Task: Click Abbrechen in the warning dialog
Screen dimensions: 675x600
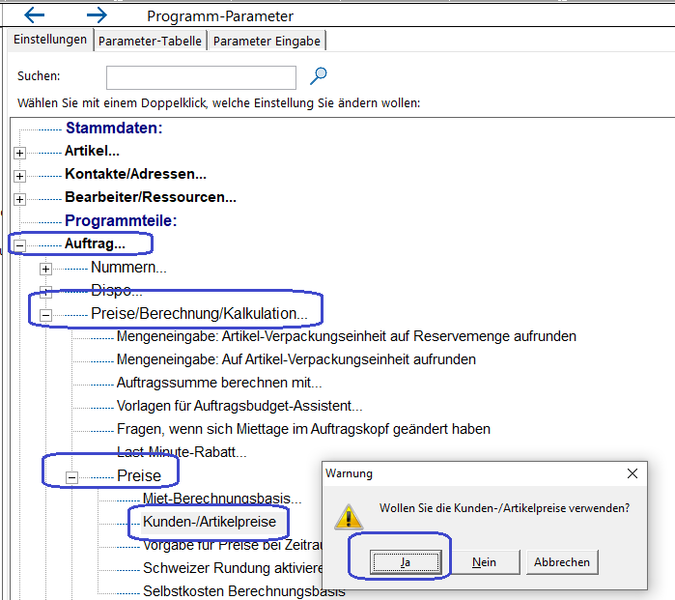Action: click(x=562, y=562)
